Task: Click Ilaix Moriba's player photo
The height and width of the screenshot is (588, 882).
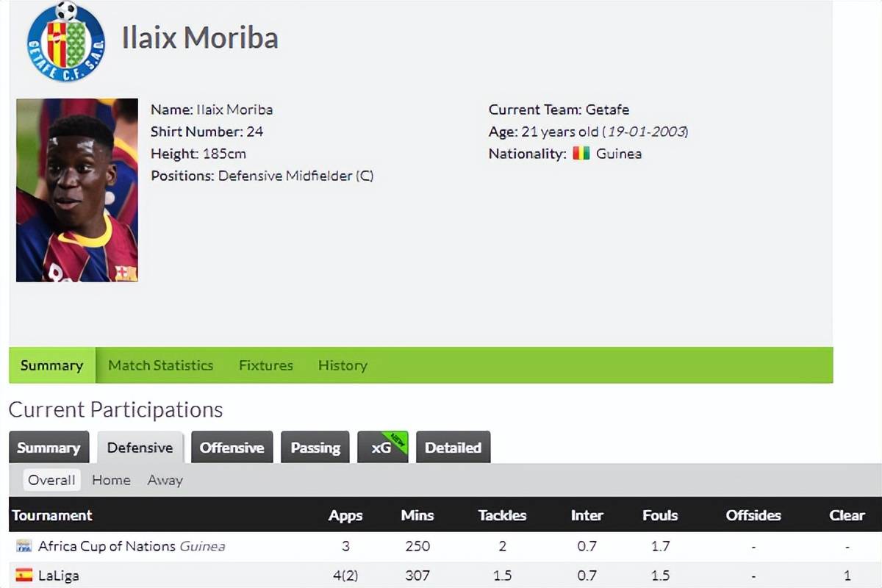Action: 77,190
